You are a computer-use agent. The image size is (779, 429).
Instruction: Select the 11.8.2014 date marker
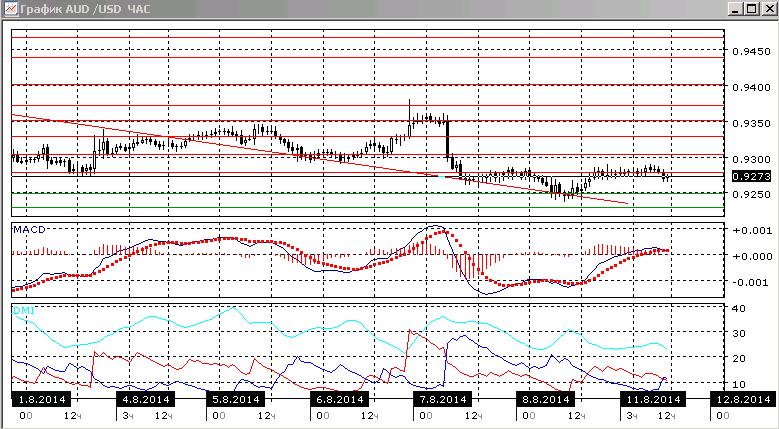[652, 399]
